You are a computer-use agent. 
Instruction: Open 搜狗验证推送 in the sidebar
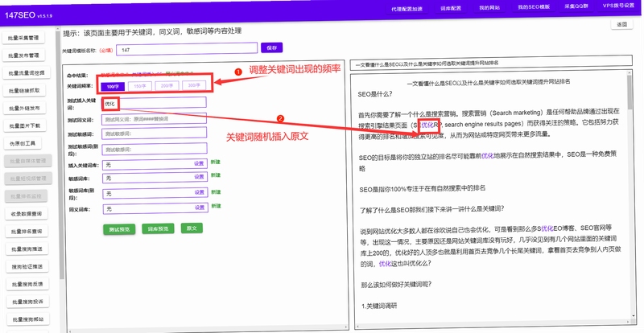27,267
